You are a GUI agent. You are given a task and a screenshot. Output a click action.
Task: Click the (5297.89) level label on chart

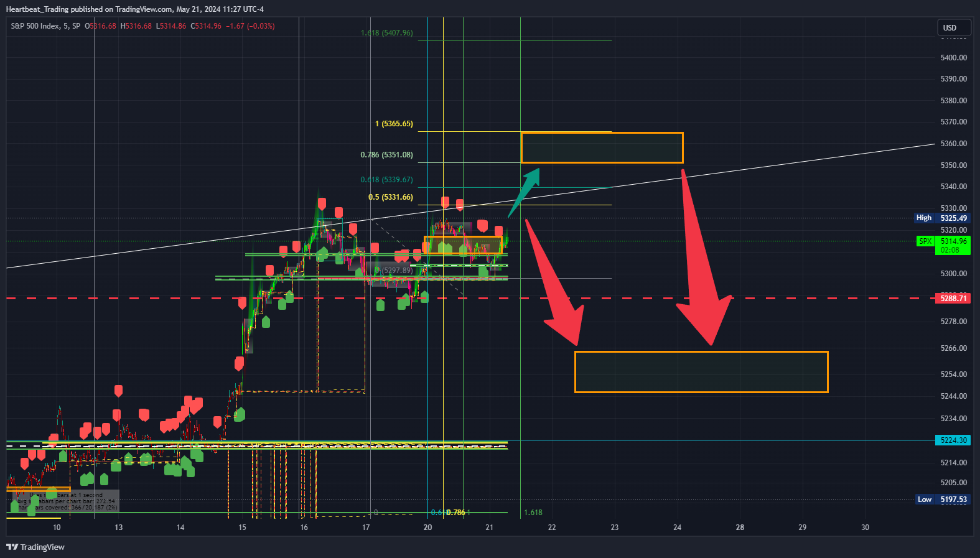click(x=397, y=271)
